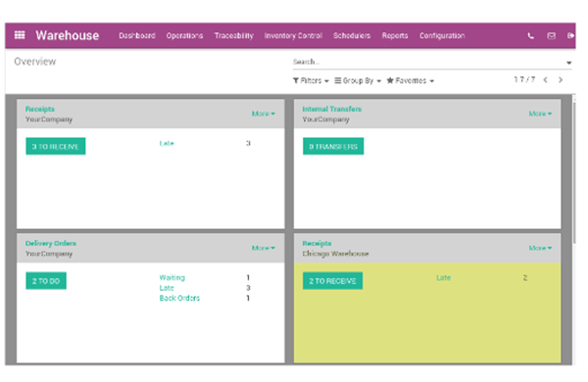Click Waiting on the Delivery Orders card
This screenshot has width=588, height=382.
tap(172, 277)
